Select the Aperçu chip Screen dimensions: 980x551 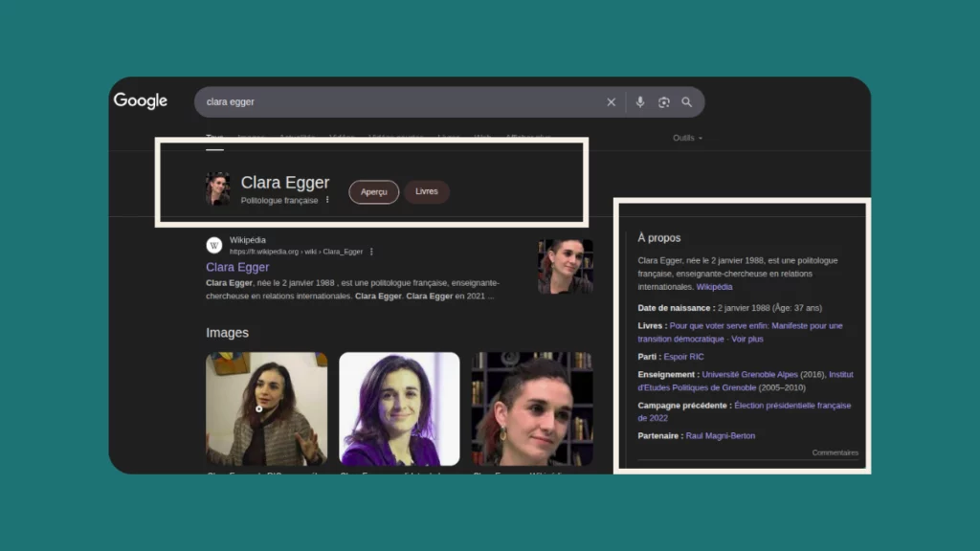(374, 191)
